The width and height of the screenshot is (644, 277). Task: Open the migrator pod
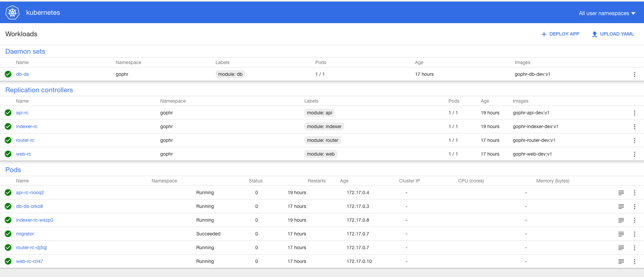25,234
